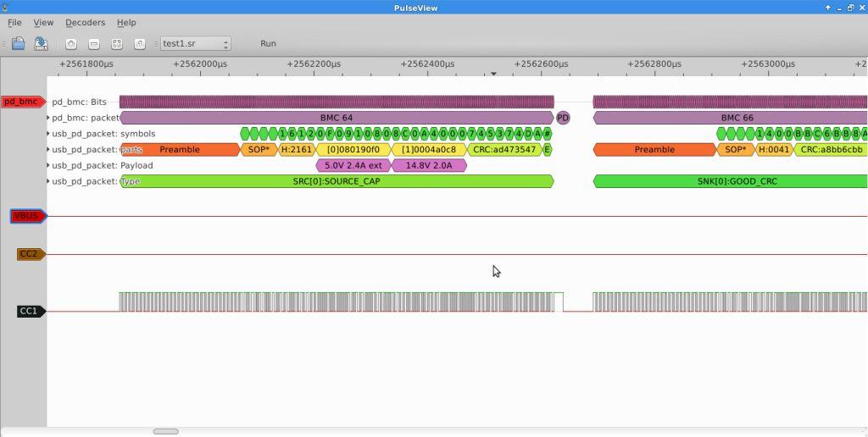Expand the usb_pd_packet: Payload row
This screenshot has width=868, height=437.
(48, 166)
